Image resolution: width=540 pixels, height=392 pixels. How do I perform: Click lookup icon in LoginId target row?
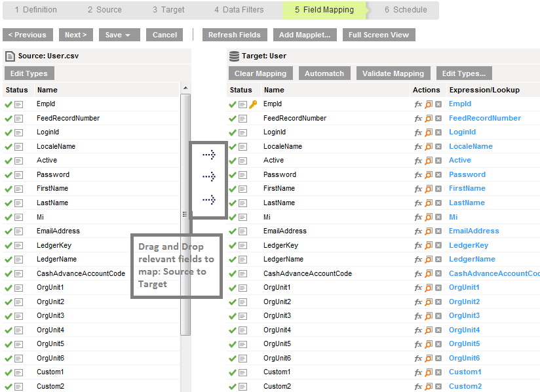pos(429,132)
